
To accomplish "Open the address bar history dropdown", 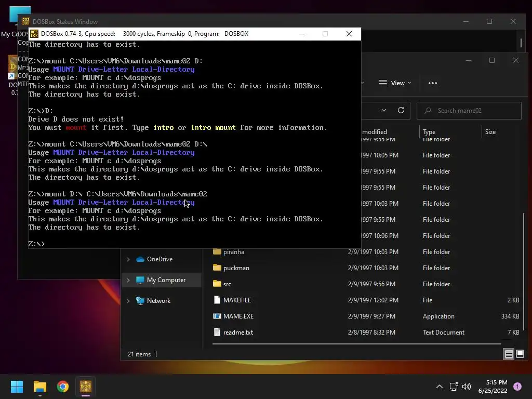I will [384, 110].
